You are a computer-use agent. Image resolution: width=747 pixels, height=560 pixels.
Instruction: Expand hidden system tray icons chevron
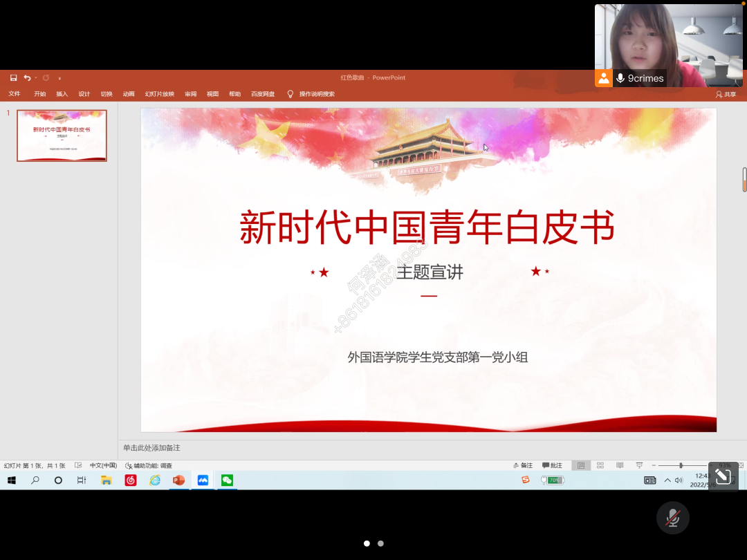(667, 480)
